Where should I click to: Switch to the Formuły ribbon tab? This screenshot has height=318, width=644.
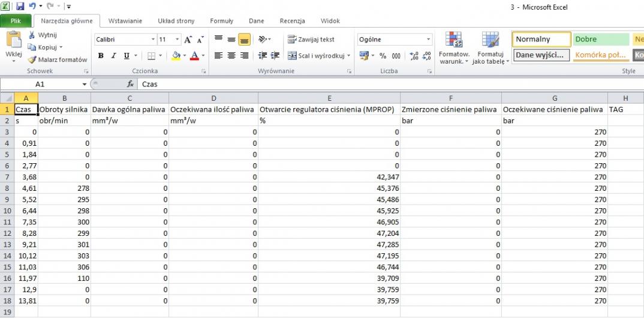(221, 21)
